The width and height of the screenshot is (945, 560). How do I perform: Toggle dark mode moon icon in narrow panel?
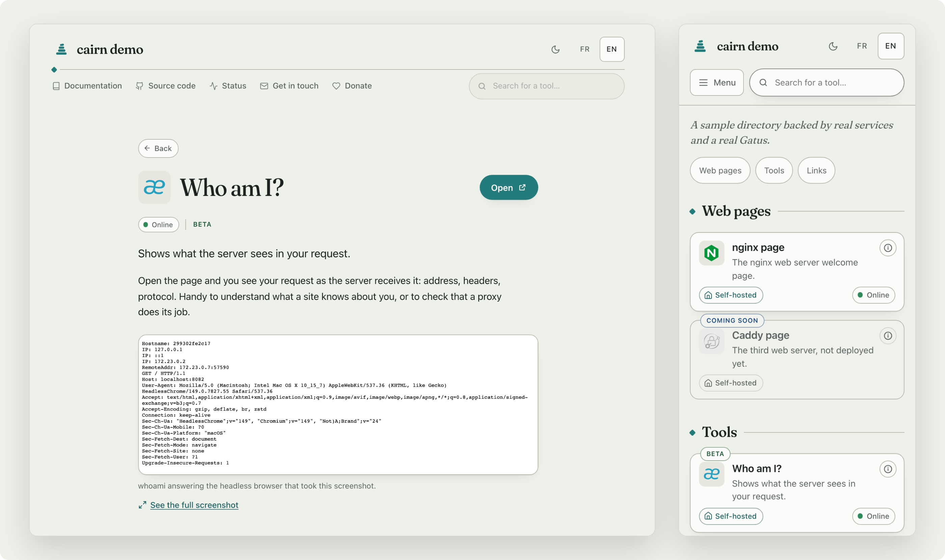tap(833, 46)
